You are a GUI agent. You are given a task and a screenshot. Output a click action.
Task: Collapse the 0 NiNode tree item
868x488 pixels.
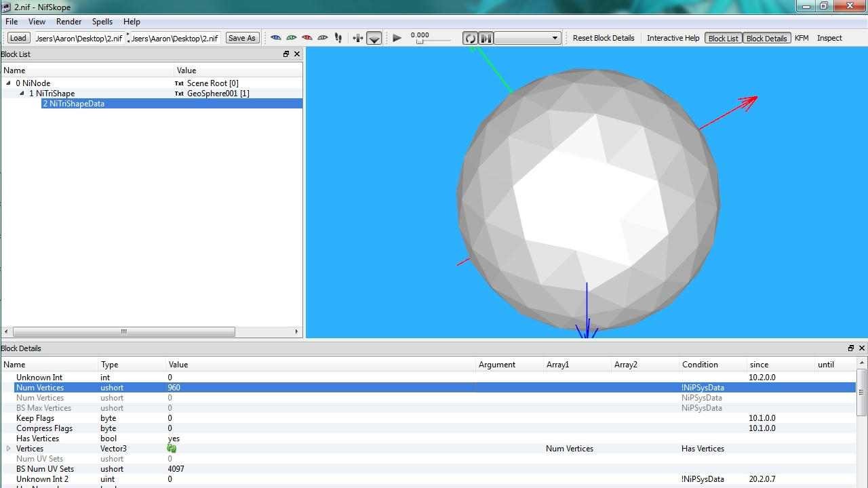(8, 83)
